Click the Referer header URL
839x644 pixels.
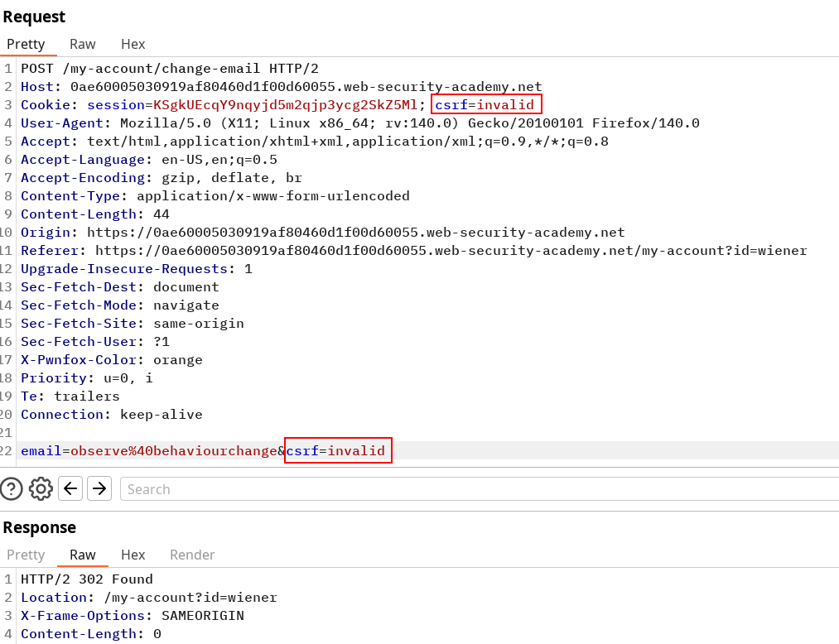pyautogui.click(x=451, y=251)
